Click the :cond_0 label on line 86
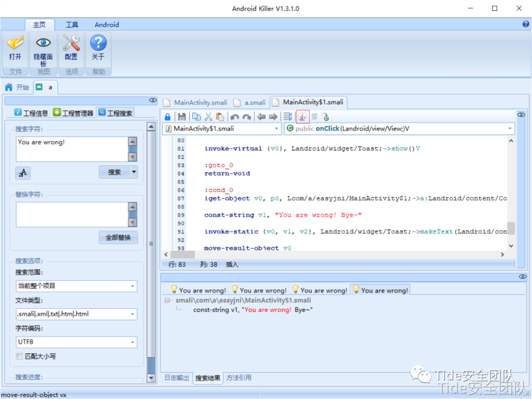Viewport: 532px width, 399px height. point(219,190)
